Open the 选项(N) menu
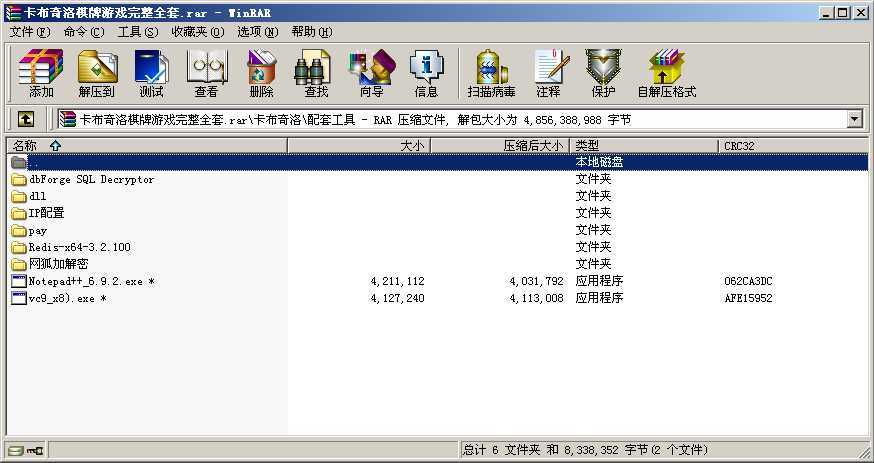 click(258, 32)
